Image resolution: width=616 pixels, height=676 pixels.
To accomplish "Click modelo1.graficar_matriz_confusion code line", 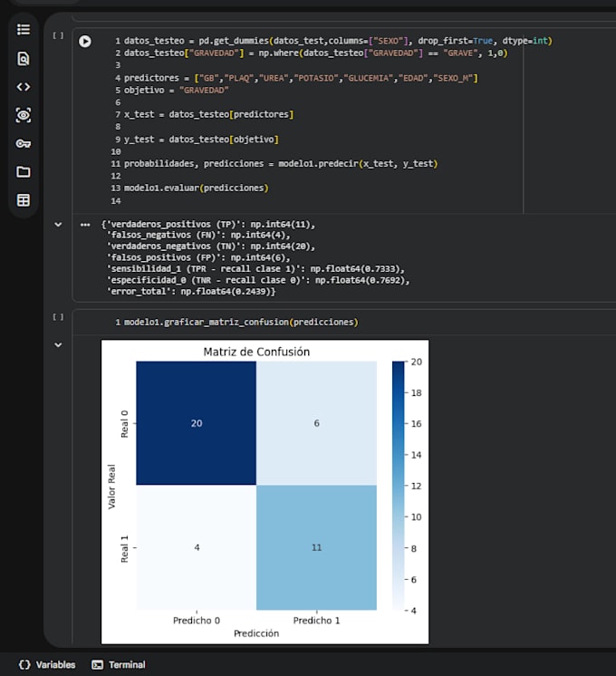I will click(241, 322).
